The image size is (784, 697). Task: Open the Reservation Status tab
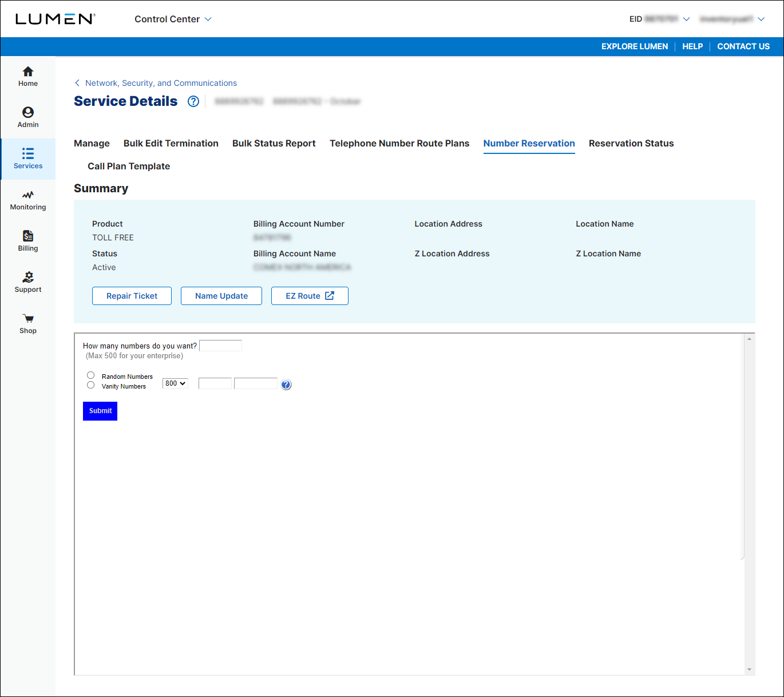click(x=631, y=143)
